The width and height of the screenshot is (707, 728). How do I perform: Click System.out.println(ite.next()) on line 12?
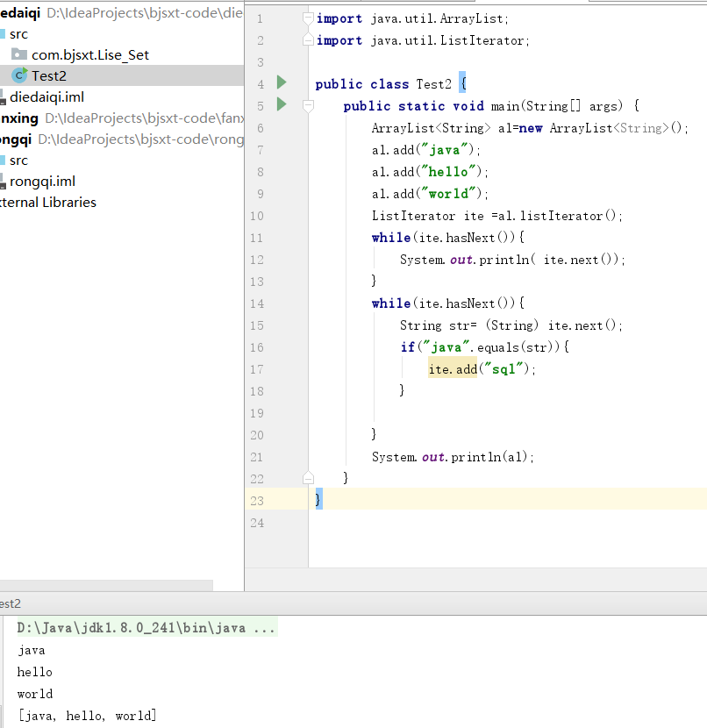point(512,260)
